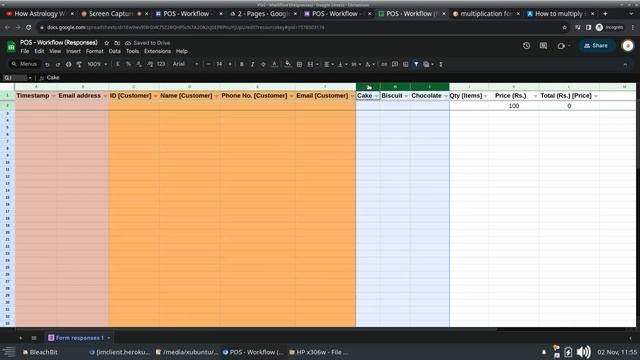640x360 pixels.
Task: Toggle italic formatting
Action: click(x=252, y=64)
